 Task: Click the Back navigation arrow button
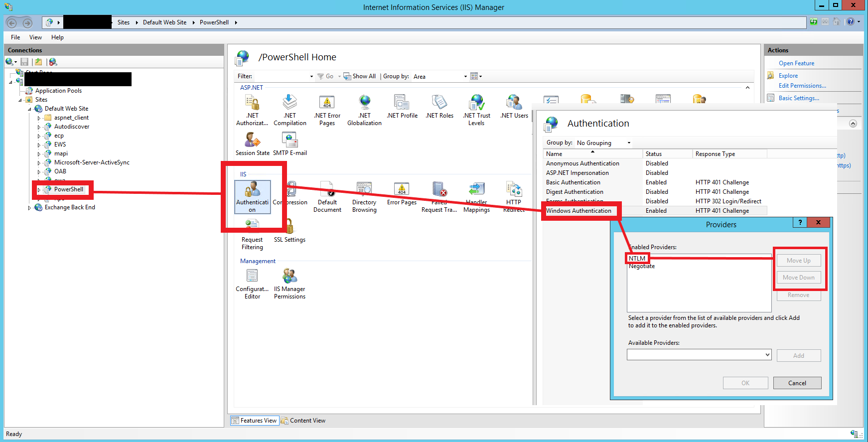(12, 22)
